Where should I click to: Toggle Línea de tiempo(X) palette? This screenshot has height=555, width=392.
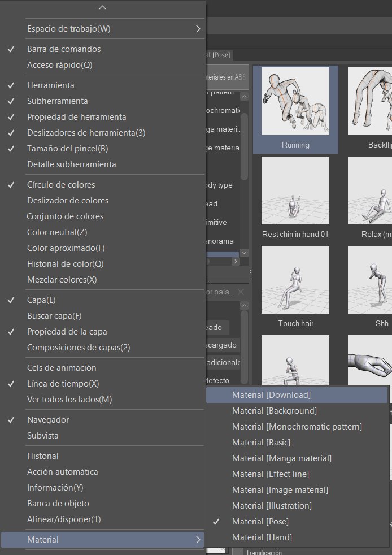click(x=103, y=384)
